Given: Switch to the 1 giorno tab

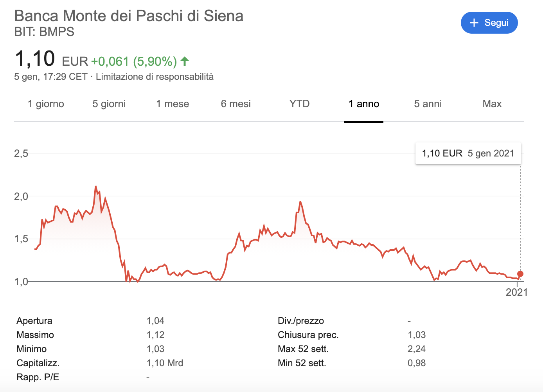Looking at the screenshot, I should pyautogui.click(x=46, y=104).
